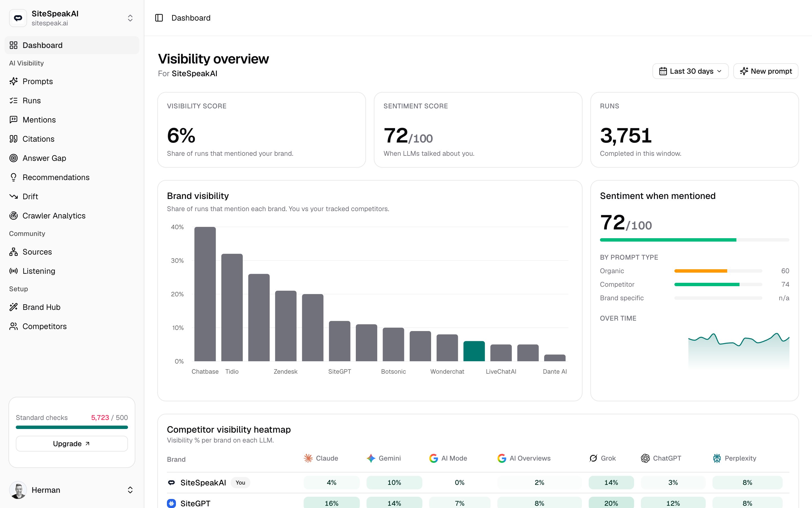This screenshot has height=508, width=812.
Task: Go to the Listening page
Action: [72, 271]
